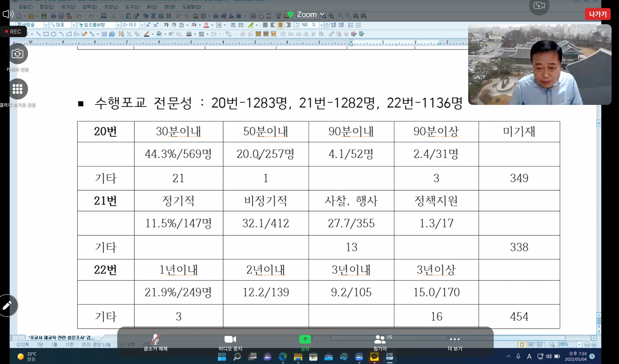
Task: Click the speaker's video thumbnail
Action: 540,64
